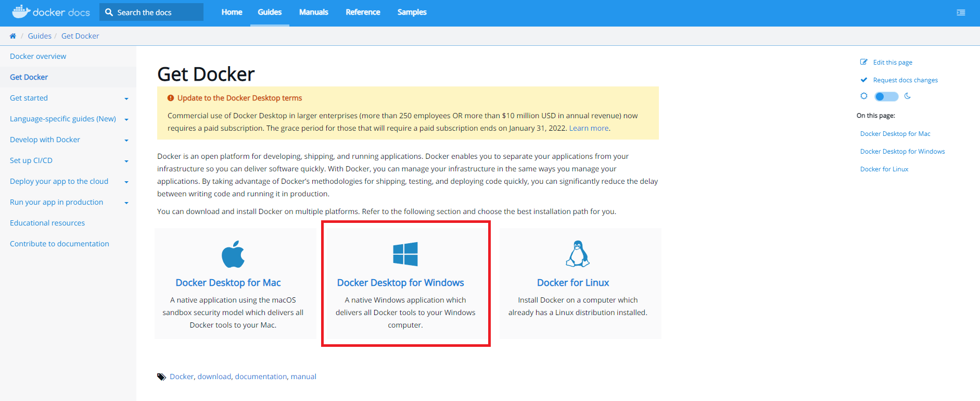
Task: Jump to Docker Desktop for Mac in page contents
Action: click(x=895, y=134)
